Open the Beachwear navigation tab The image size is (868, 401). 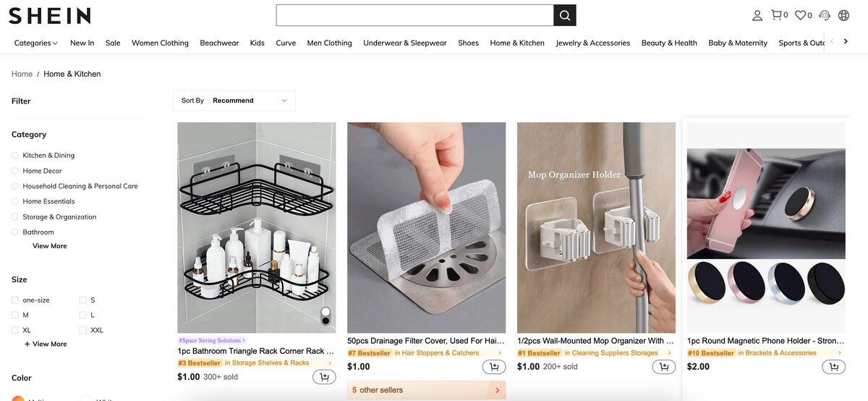(219, 43)
